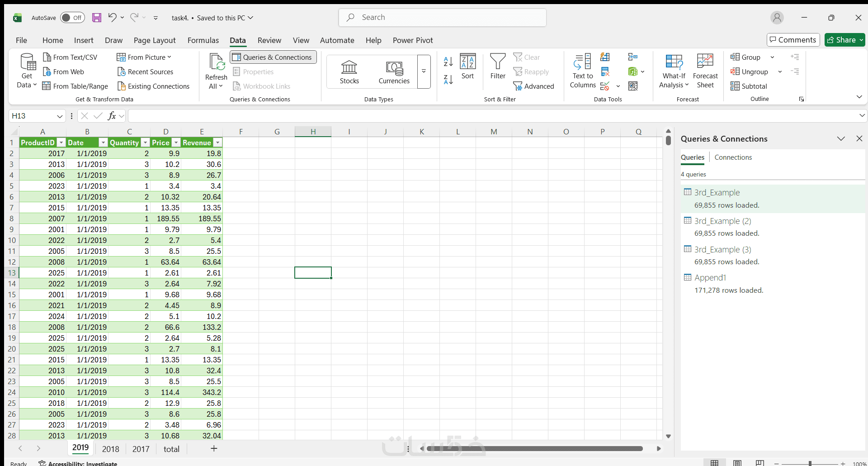868x466 pixels.
Task: Switch to the Connections pane tab
Action: (733, 157)
